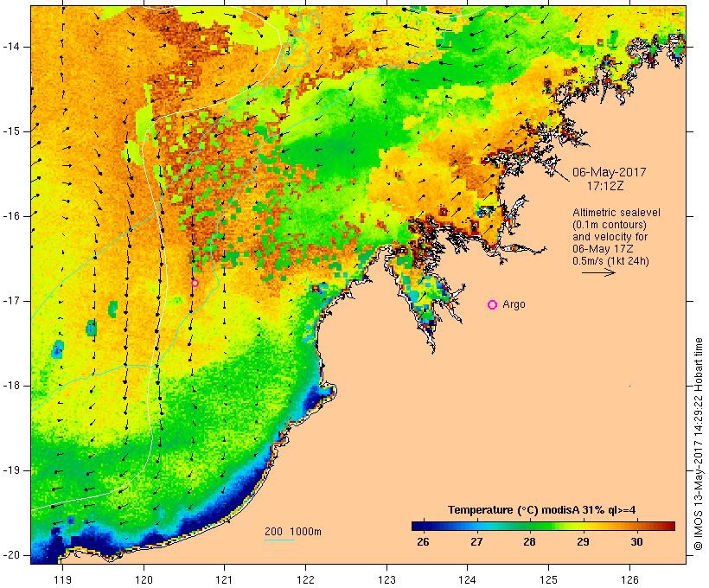Screen dimensions: 709x588
Task: Click the velocity scale arrow in legend
Action: pyautogui.click(x=598, y=272)
